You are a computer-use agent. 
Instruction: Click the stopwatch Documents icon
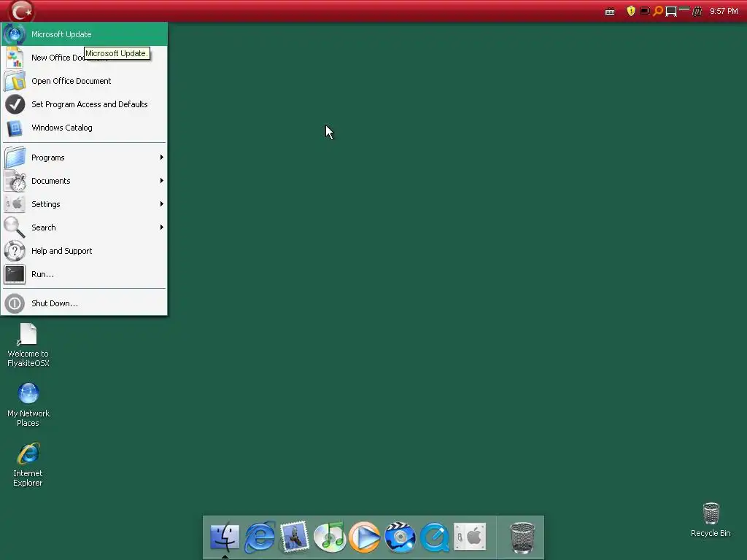click(x=15, y=181)
